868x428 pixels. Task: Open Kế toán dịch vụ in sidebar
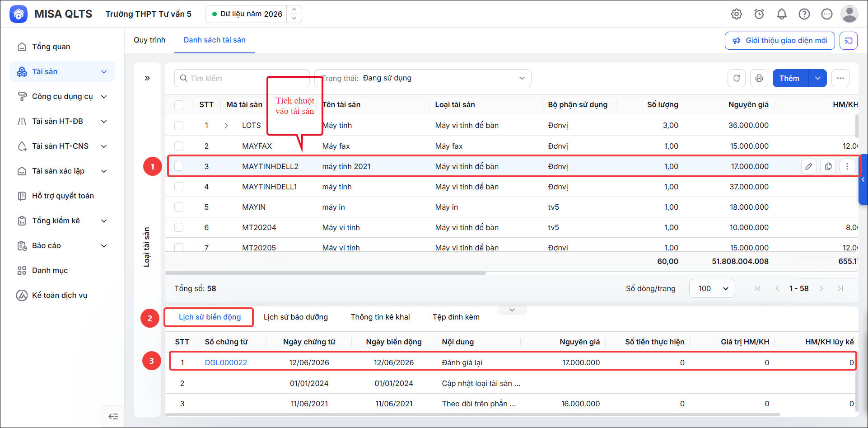point(62,295)
